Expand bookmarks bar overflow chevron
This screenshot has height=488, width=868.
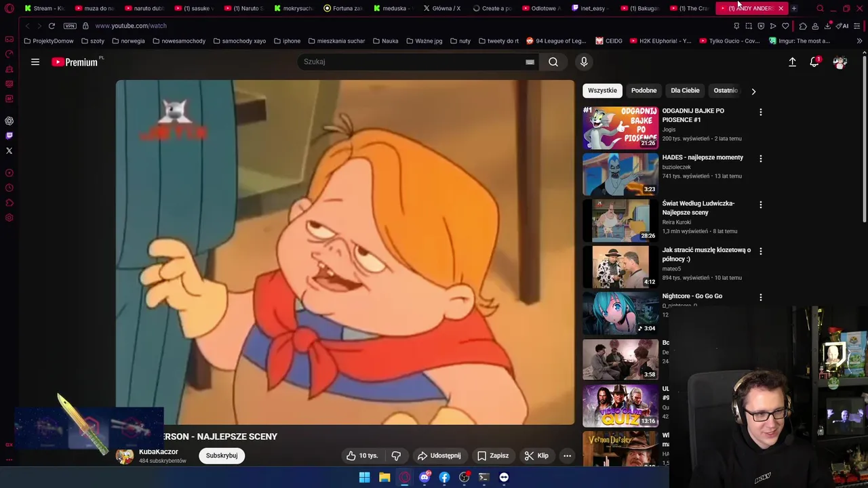pos(859,41)
